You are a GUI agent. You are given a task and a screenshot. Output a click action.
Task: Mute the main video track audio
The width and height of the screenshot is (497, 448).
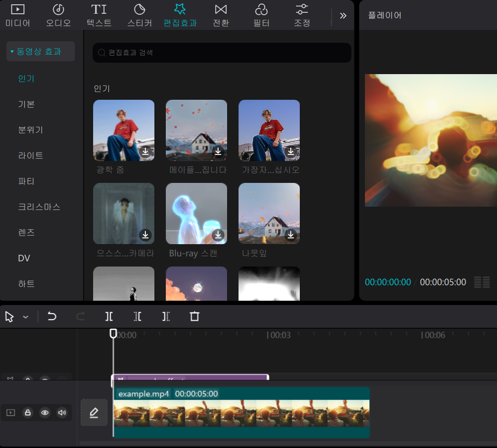62,412
